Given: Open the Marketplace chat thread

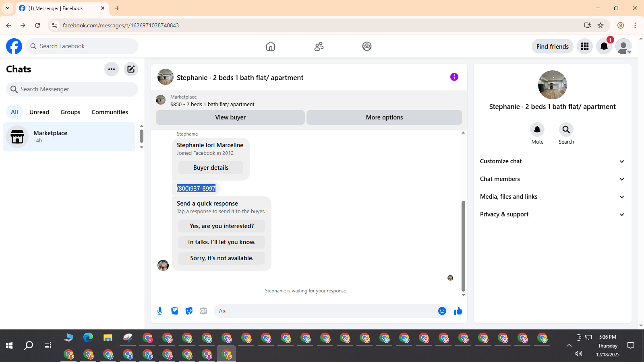Looking at the screenshot, I should (69, 137).
